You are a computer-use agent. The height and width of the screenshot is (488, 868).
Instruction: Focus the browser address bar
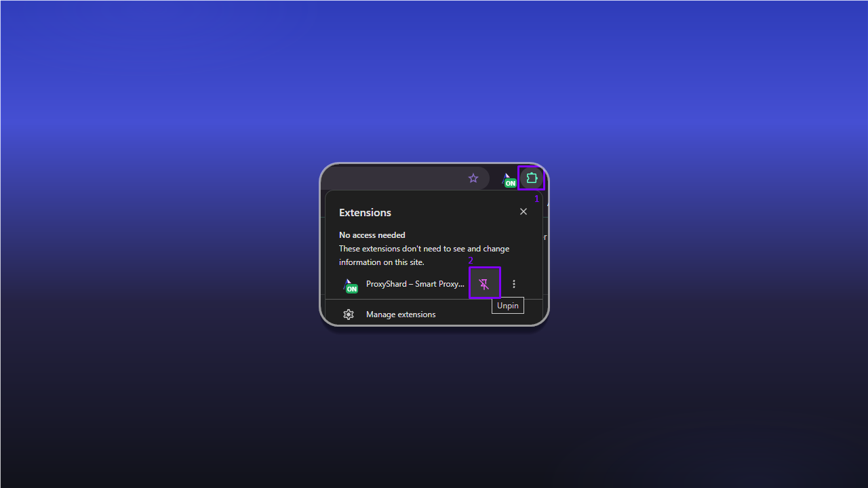click(x=406, y=178)
